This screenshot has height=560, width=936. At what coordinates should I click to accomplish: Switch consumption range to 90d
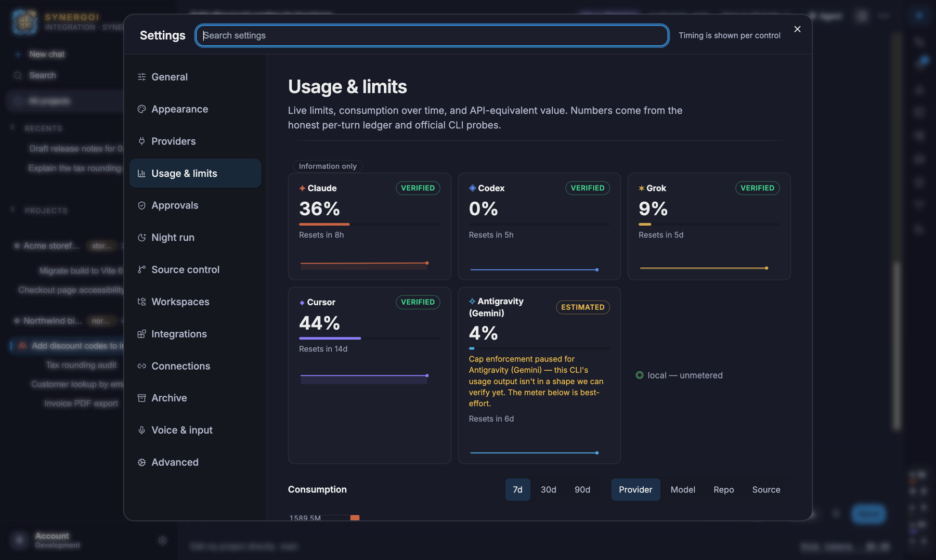(x=582, y=490)
